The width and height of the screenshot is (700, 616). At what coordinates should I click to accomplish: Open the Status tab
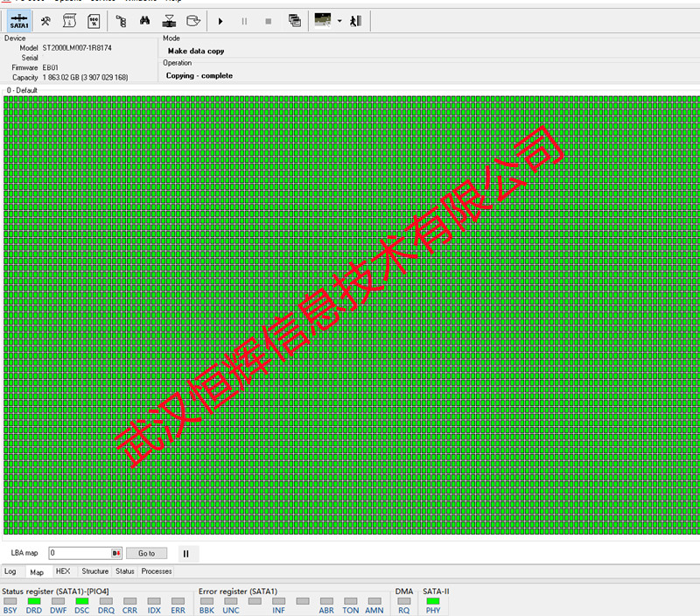[x=125, y=571]
